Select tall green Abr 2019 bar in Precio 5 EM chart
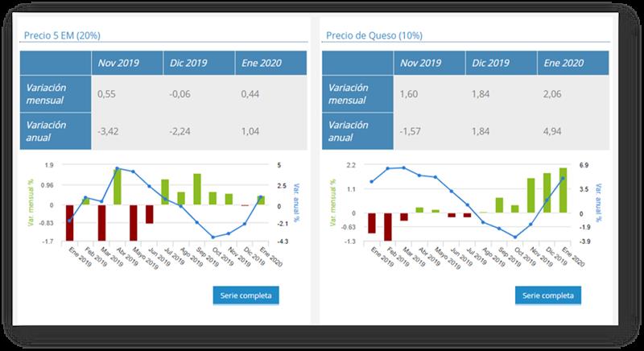644x351 pixels. click(x=118, y=186)
